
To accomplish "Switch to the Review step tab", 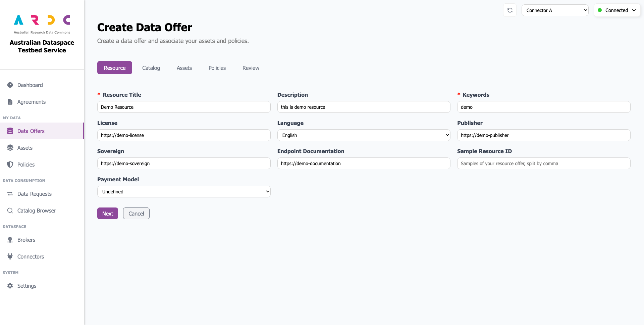I will click(251, 68).
